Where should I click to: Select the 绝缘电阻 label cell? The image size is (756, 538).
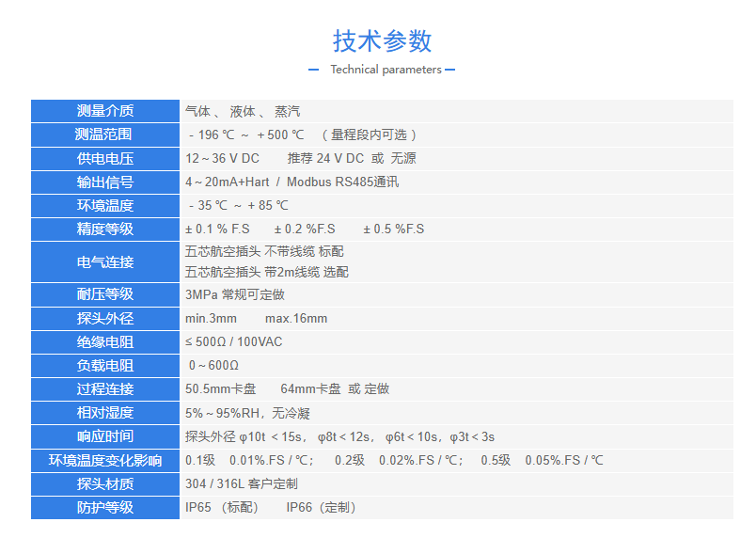coord(105,341)
